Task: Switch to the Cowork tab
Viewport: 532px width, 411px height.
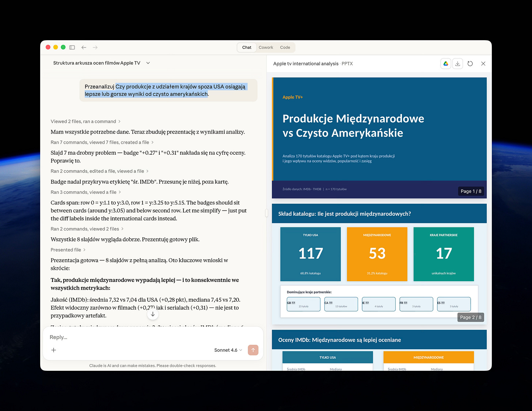Action: pyautogui.click(x=266, y=48)
